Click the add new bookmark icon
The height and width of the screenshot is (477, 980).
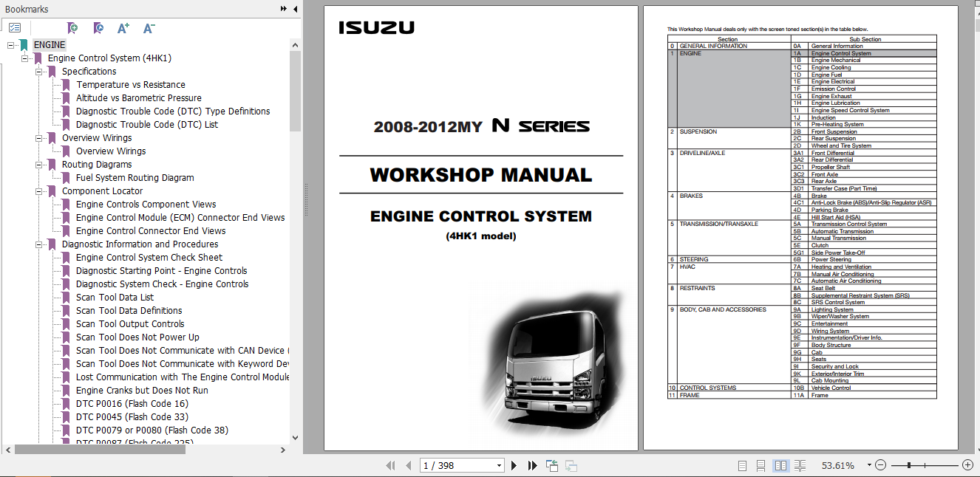(x=72, y=28)
